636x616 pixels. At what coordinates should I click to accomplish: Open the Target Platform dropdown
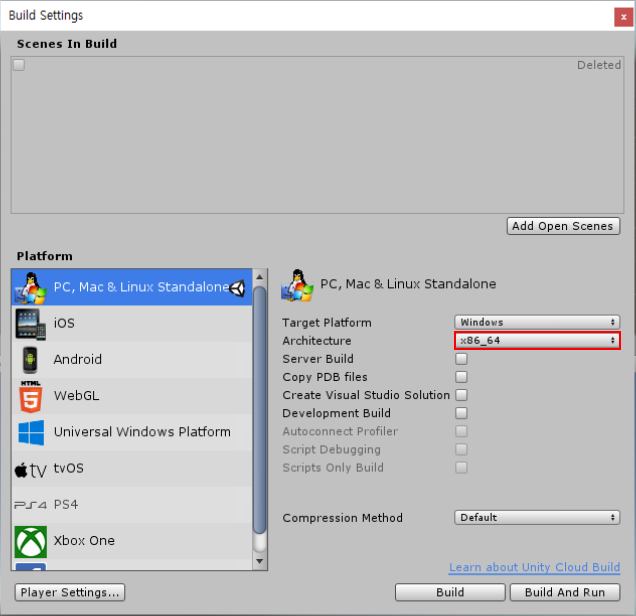537,322
